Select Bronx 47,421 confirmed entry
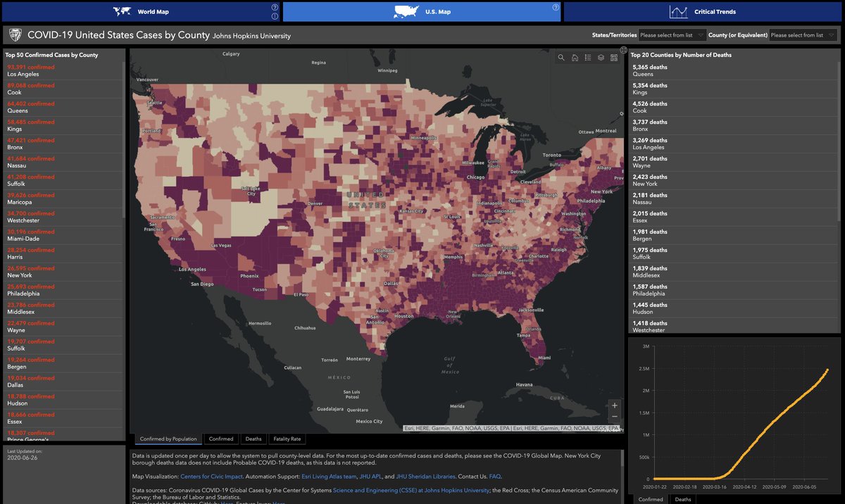Screen dimensions: 845x504 tap(63, 144)
